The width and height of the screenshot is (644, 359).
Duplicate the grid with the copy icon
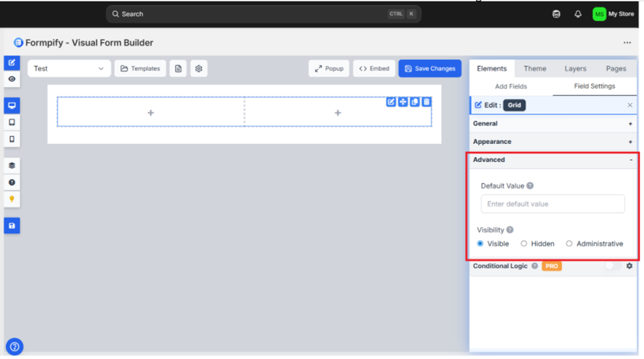(415, 102)
